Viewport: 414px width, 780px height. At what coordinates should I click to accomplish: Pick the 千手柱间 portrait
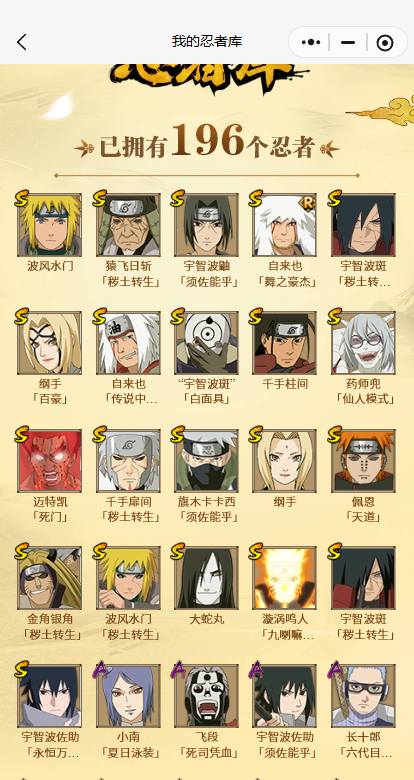(x=285, y=343)
